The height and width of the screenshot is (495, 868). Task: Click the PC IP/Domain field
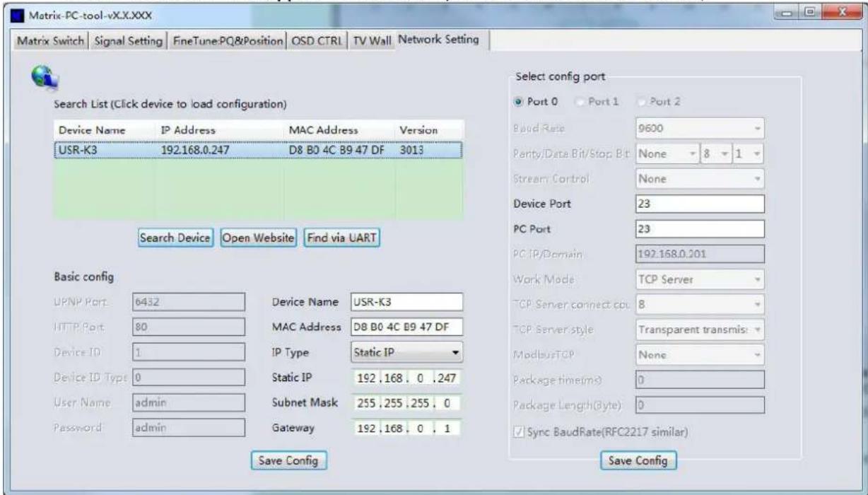click(700, 255)
